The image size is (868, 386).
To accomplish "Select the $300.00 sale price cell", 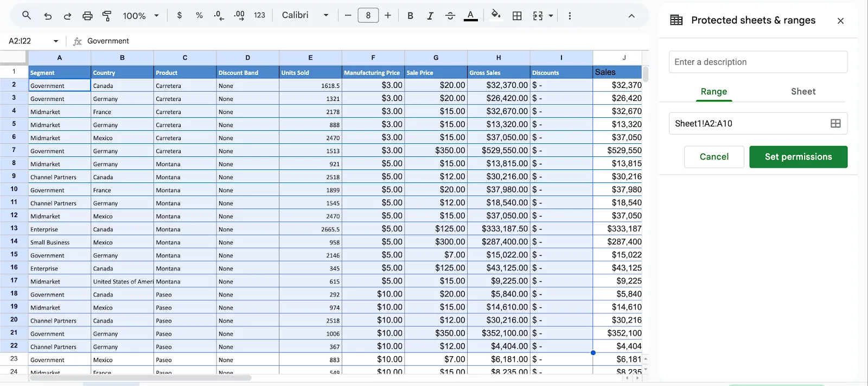I will coord(436,242).
